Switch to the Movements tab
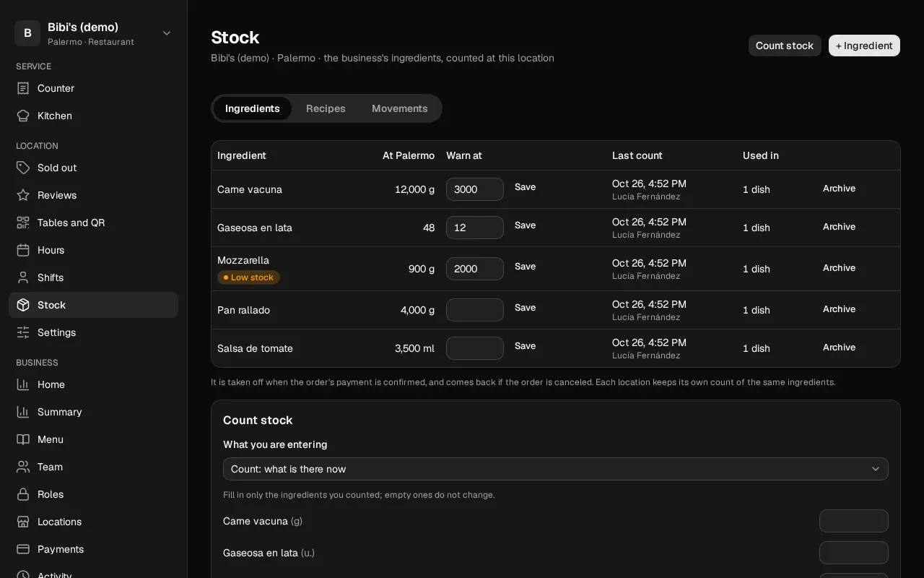 click(400, 108)
